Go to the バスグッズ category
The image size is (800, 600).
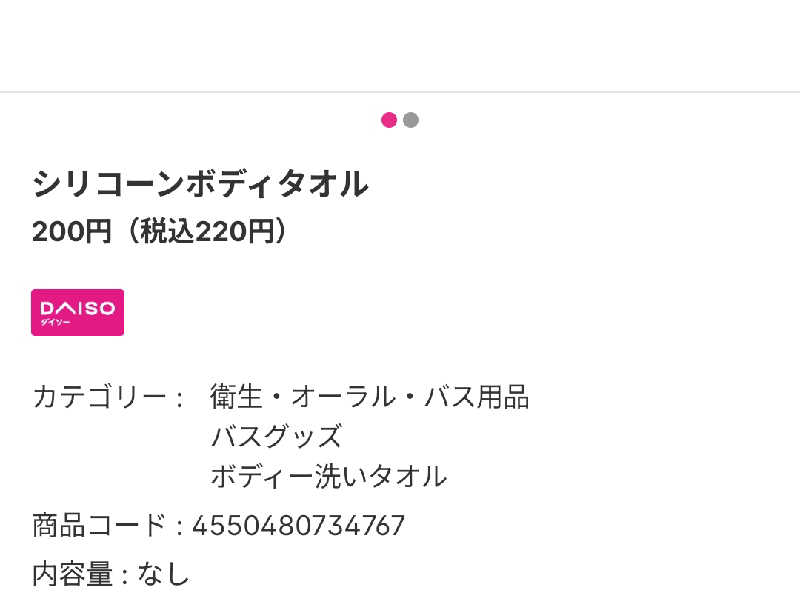[276, 437]
